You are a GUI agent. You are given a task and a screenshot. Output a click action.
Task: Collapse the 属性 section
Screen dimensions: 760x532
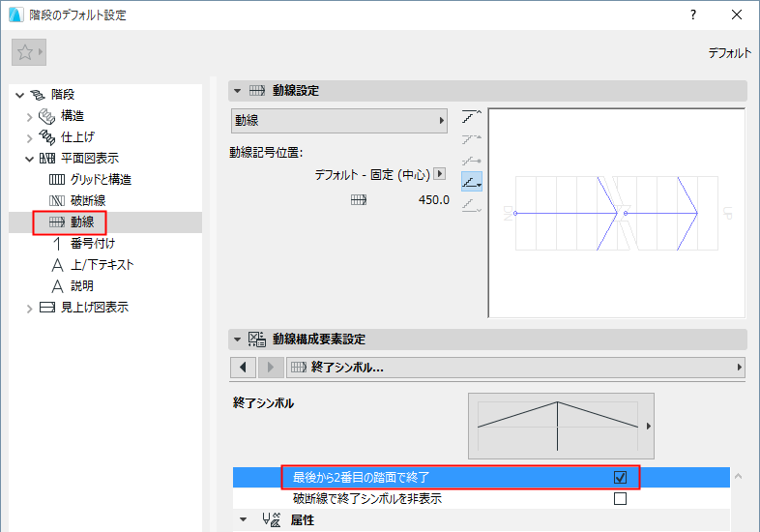[x=244, y=519]
